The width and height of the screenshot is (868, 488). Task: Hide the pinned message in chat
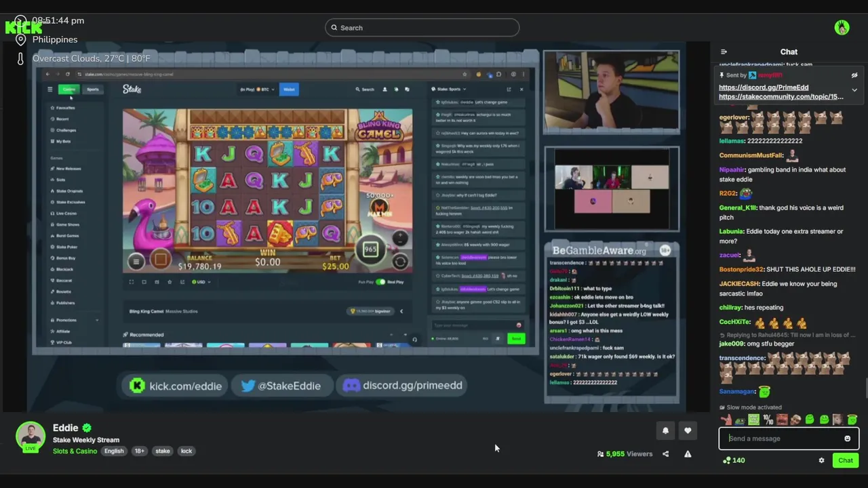[854, 75]
